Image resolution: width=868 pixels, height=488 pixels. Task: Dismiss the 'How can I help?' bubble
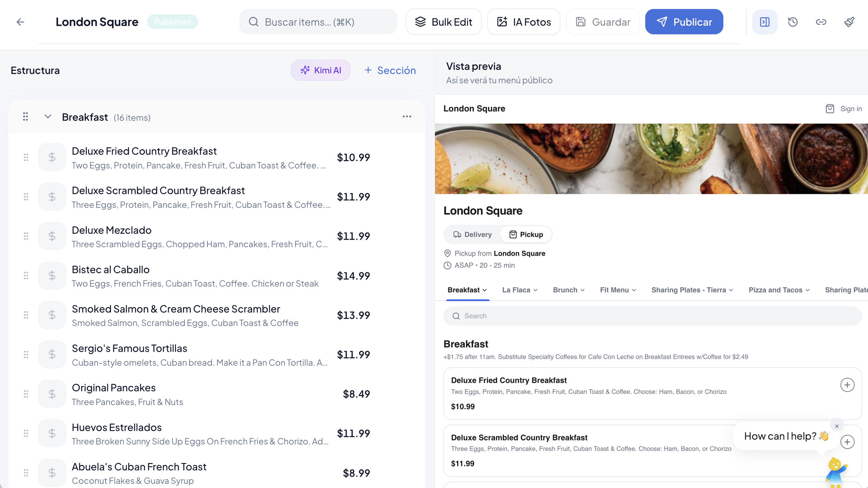(837, 426)
